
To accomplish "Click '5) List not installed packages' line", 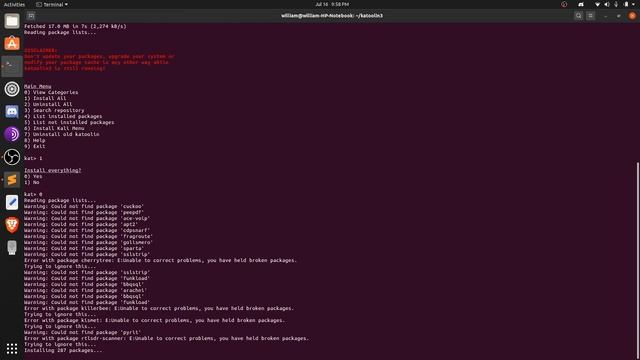I will pos(69,122).
